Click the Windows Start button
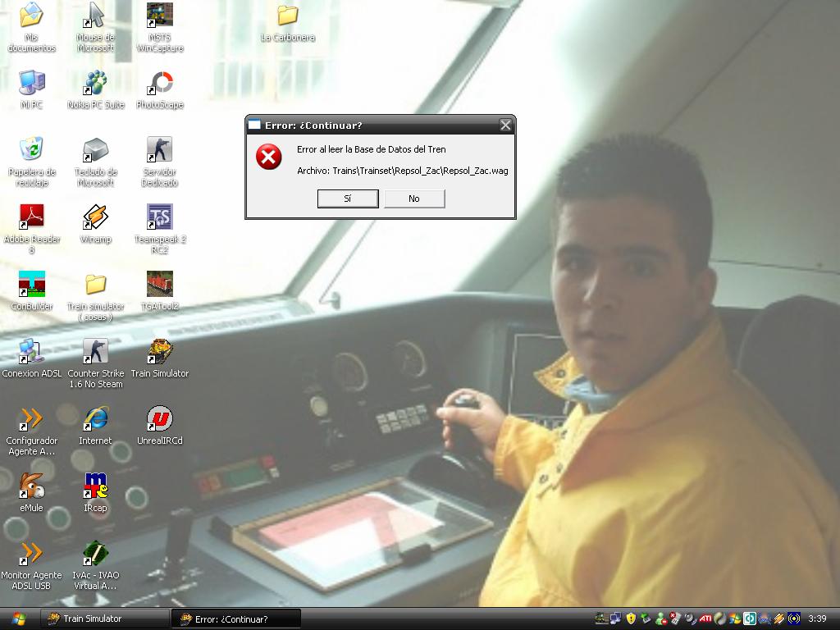This screenshot has height=630, width=840. [18, 619]
